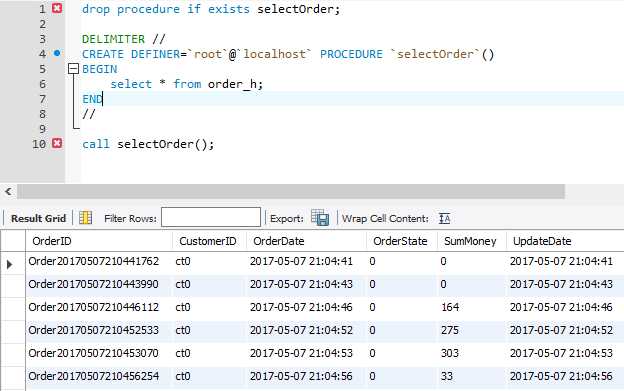
Task: Select cell Order20170507210446112
Action: tap(94, 307)
